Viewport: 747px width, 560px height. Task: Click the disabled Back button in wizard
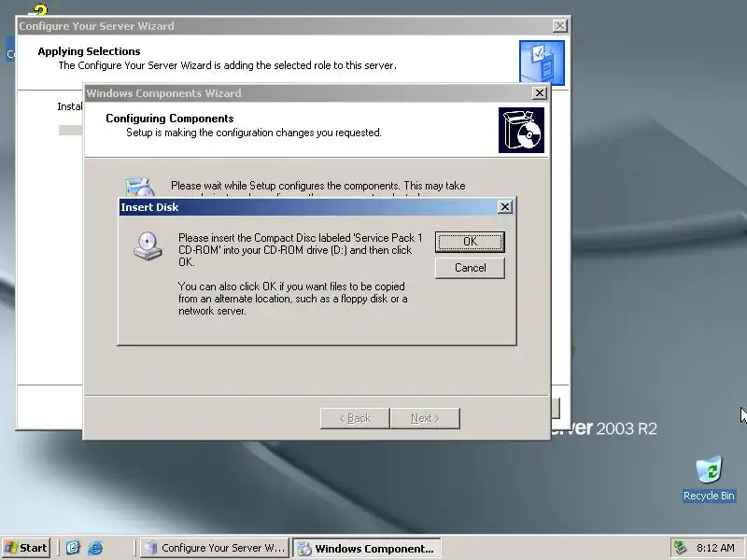355,418
